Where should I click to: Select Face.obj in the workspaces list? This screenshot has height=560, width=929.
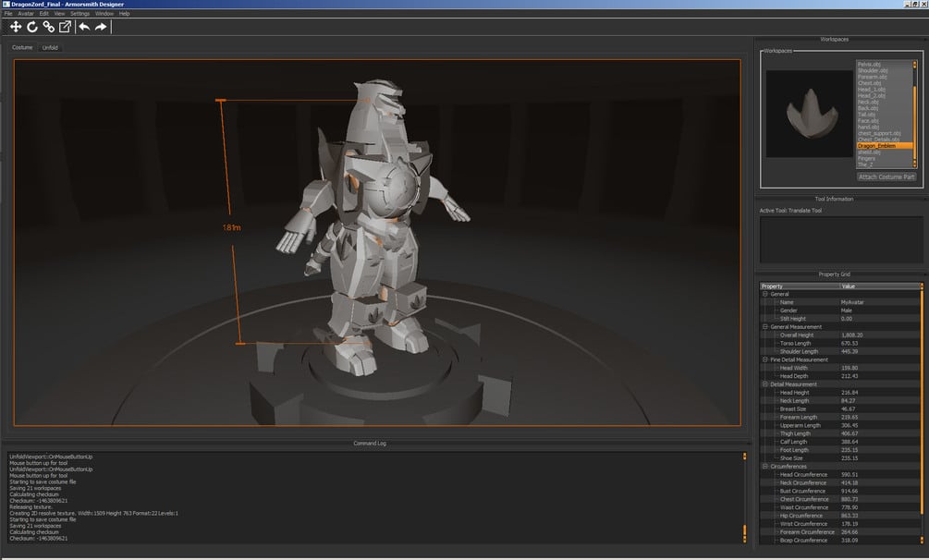884,121
